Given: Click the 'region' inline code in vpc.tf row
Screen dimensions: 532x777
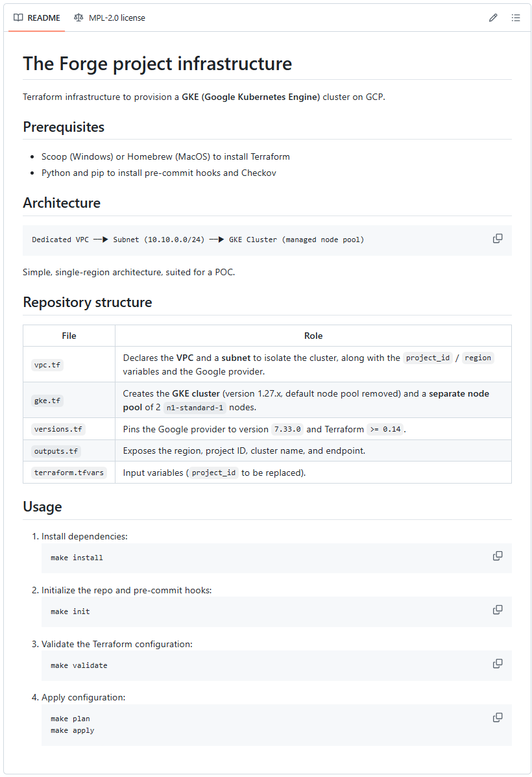Looking at the screenshot, I should [x=478, y=358].
